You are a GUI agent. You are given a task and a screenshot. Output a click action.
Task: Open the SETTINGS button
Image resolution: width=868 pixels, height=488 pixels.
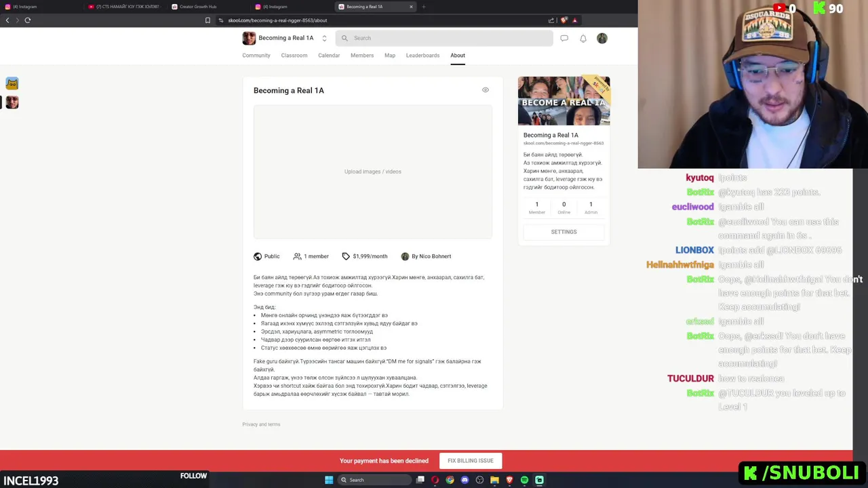pos(564,232)
